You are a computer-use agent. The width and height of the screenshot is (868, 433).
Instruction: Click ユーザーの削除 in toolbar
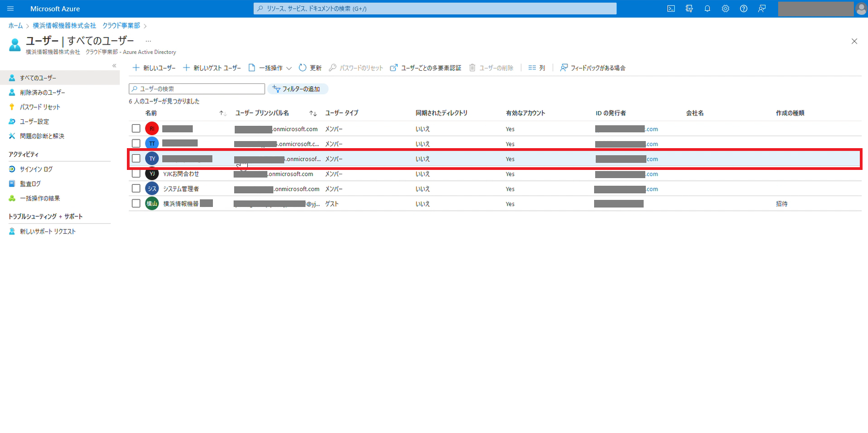(491, 68)
